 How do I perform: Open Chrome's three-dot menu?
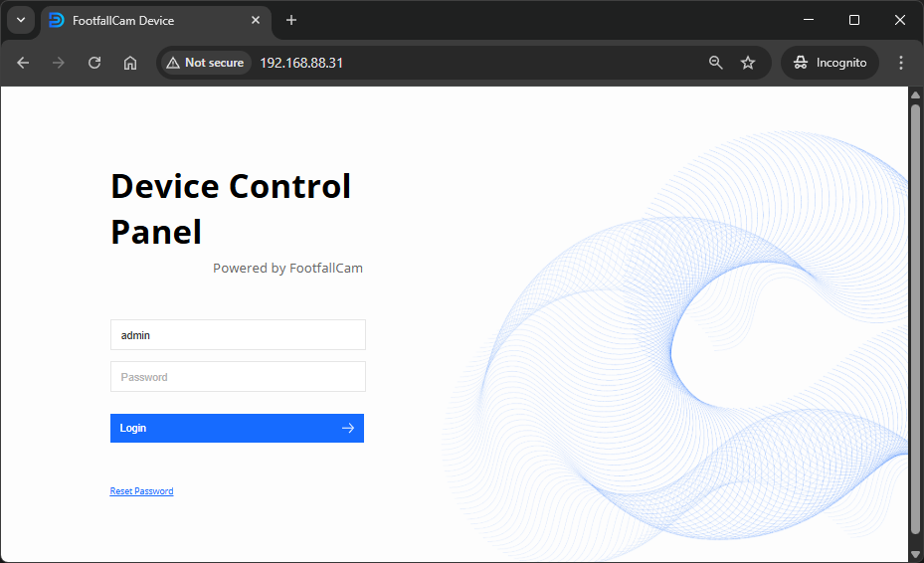(x=901, y=63)
